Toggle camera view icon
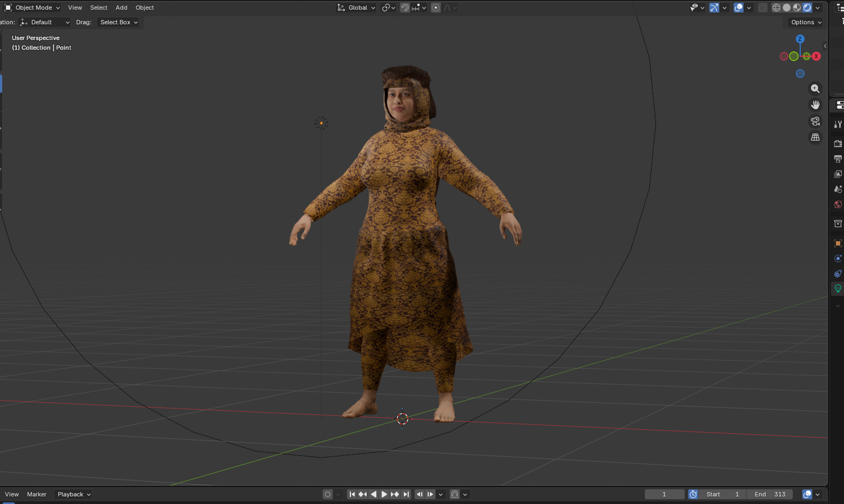The image size is (844, 504). pyautogui.click(x=815, y=121)
